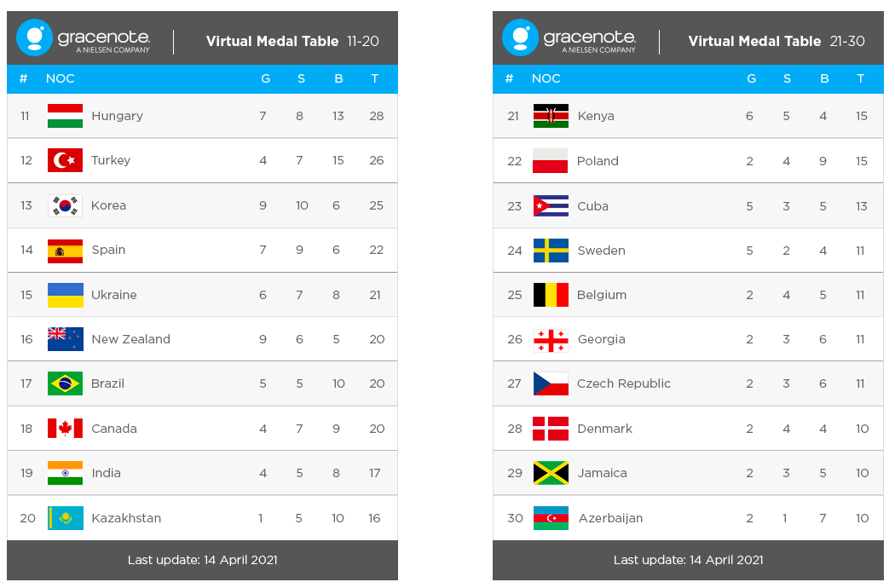Click the T total column header in the right table
Viewport: 895px width, 588px height.
pos(861,78)
